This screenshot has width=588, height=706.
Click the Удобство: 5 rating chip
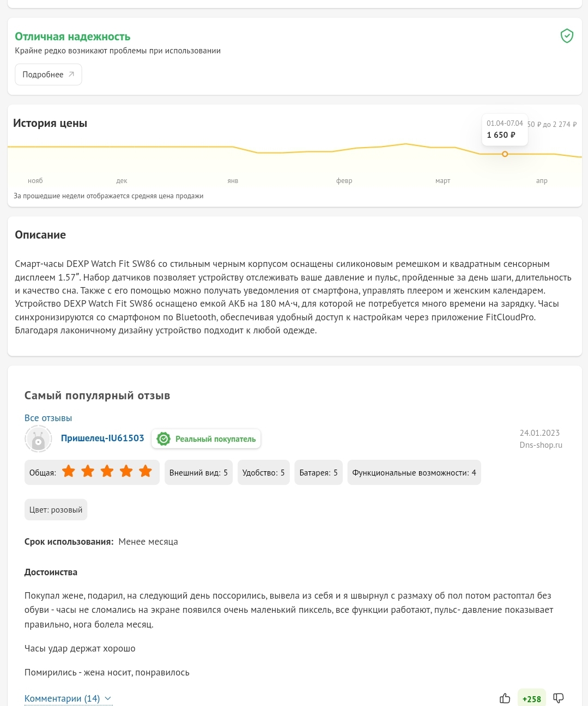click(263, 472)
